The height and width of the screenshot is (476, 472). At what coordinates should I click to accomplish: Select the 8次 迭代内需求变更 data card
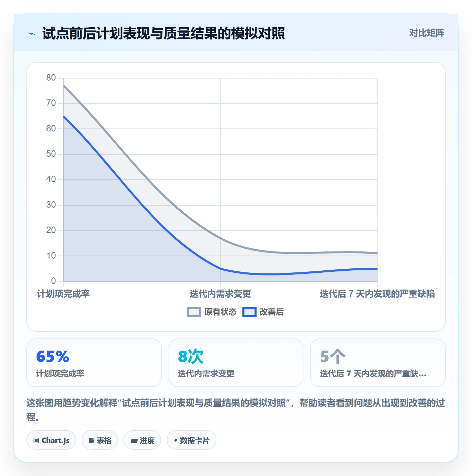(236, 363)
